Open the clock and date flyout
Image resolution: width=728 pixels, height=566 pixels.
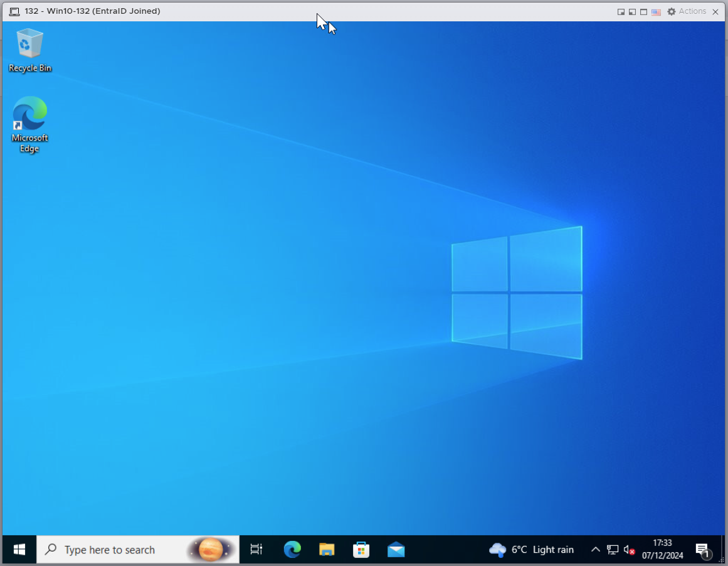(x=662, y=549)
